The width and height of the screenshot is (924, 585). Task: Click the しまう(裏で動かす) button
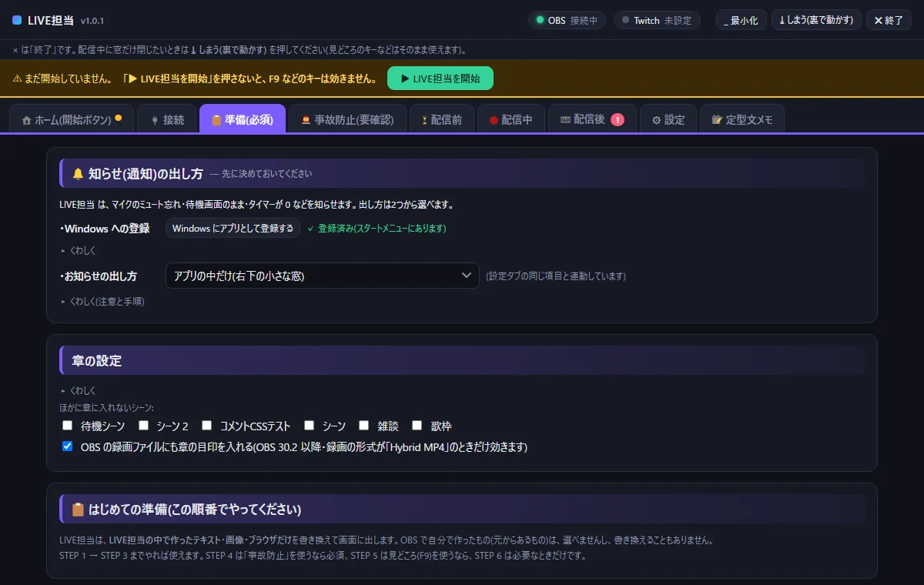click(x=816, y=20)
